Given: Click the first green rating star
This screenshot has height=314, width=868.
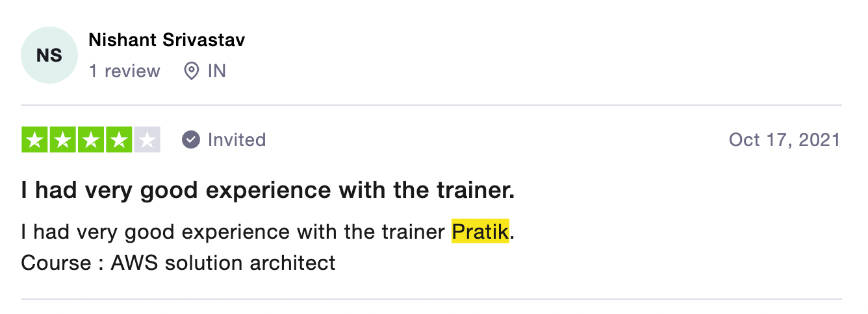Looking at the screenshot, I should (x=35, y=140).
